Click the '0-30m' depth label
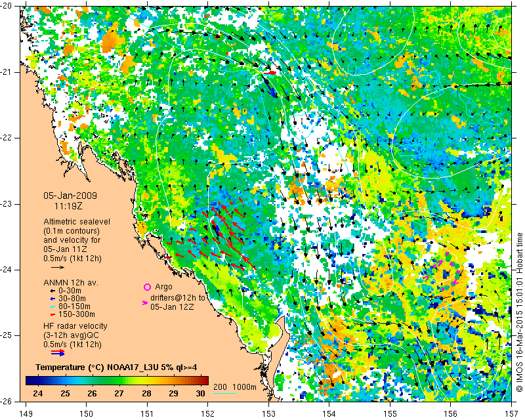525x420 pixels. click(70, 291)
